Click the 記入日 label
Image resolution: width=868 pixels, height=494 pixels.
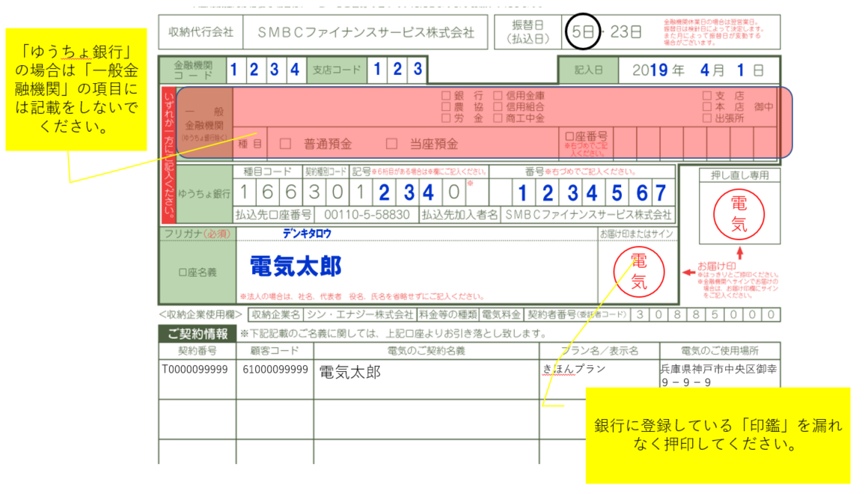[588, 70]
